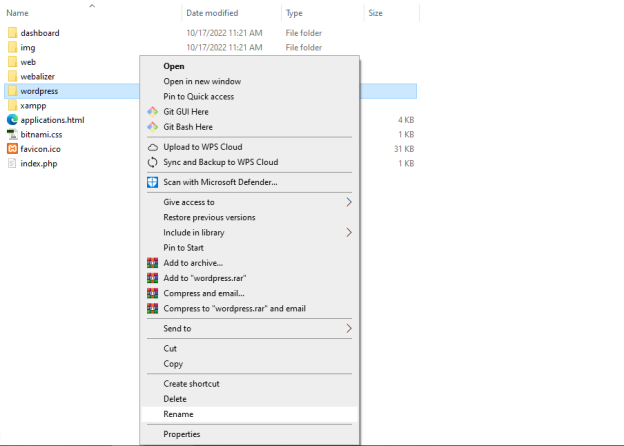This screenshot has height=446, width=624.
Task: Select the img folder name
Action: coord(28,48)
